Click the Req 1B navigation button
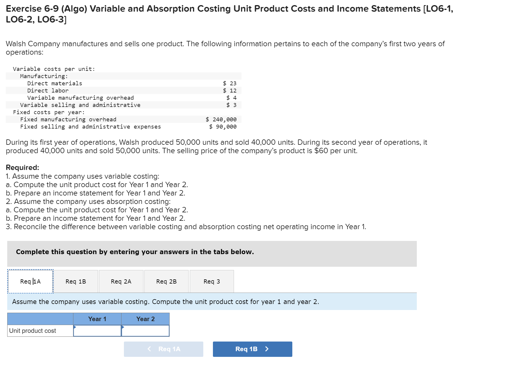Viewport: 532px width, 392px height. pyautogui.click(x=252, y=349)
